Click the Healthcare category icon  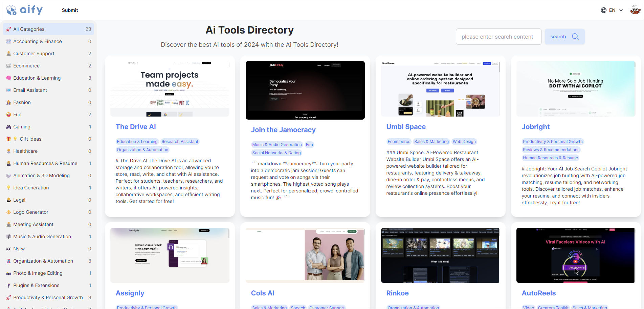click(x=9, y=151)
